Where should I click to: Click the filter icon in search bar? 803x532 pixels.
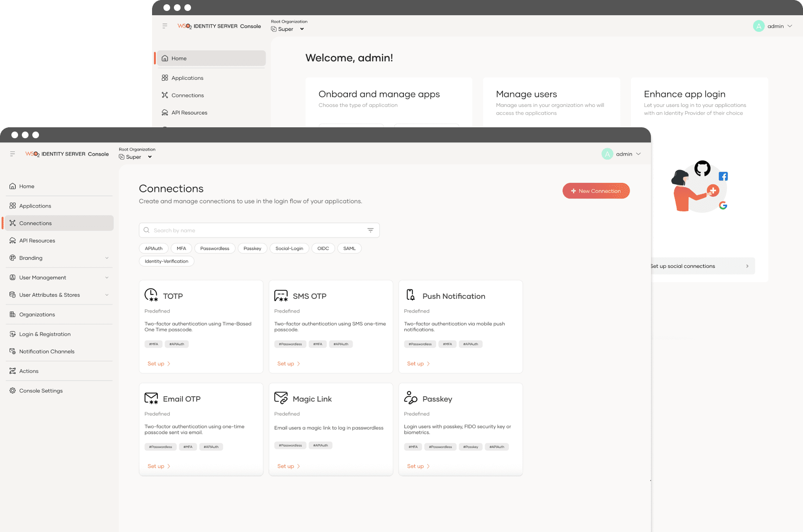(370, 230)
